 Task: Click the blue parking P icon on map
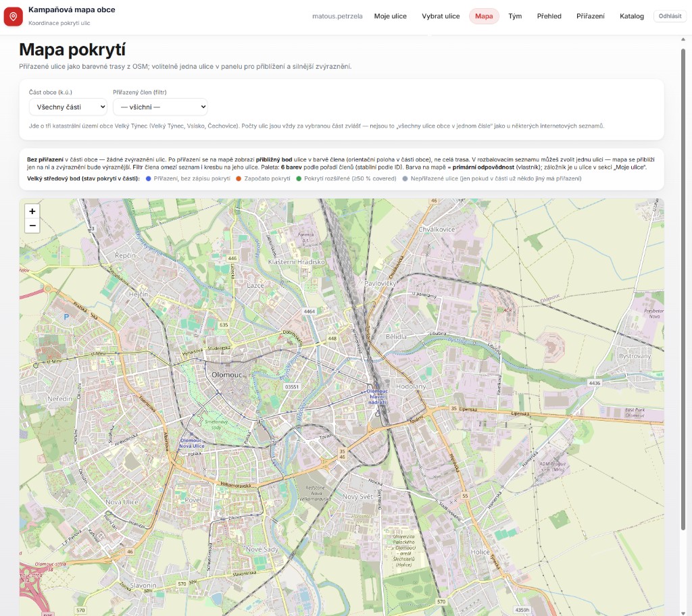66,316
